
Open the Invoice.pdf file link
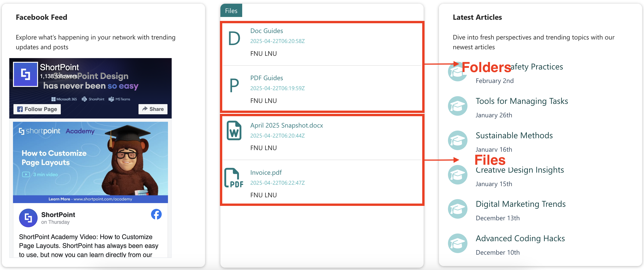pos(266,172)
